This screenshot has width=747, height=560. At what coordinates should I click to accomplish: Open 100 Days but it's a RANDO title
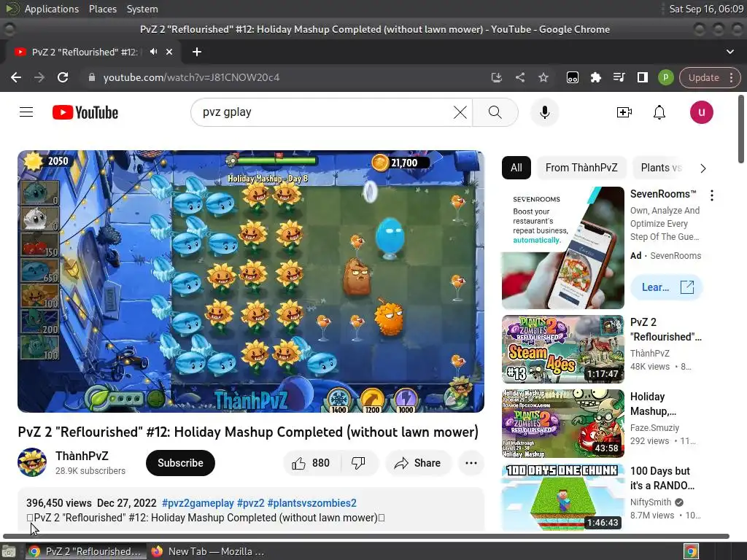click(662, 478)
